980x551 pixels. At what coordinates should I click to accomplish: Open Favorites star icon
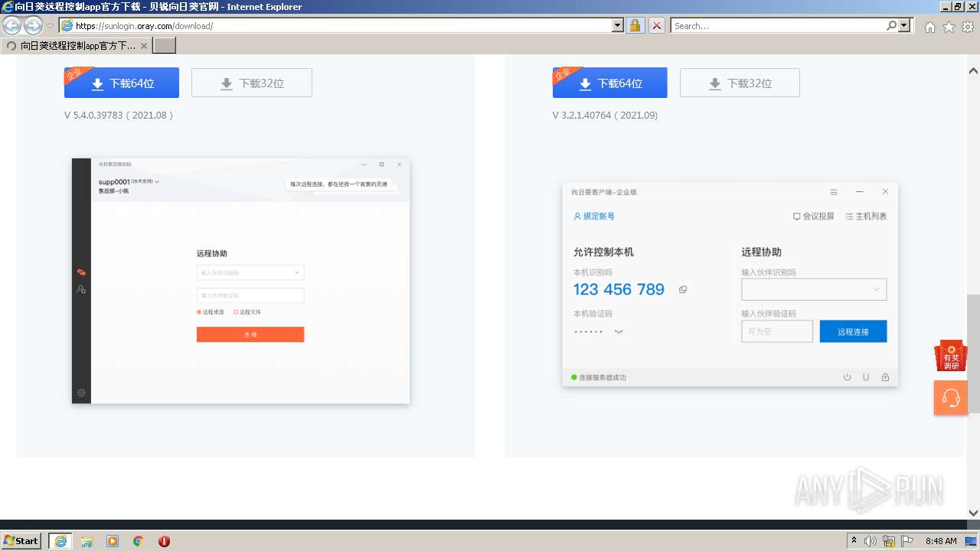pyautogui.click(x=949, y=27)
